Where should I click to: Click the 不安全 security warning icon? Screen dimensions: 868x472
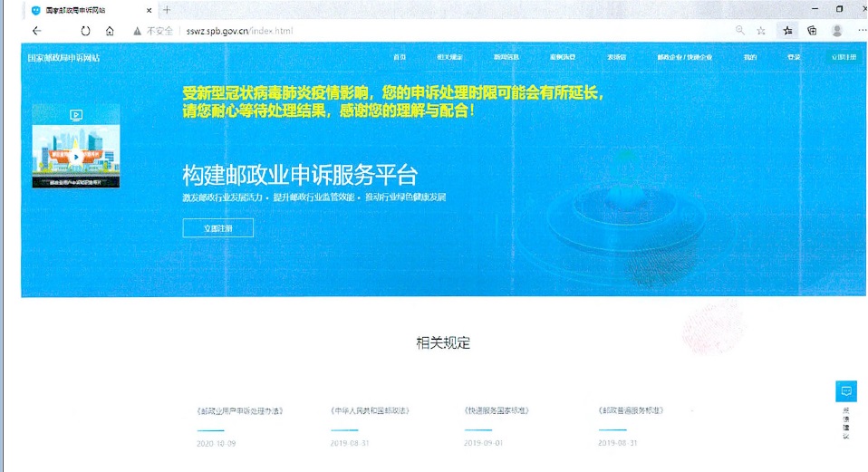(x=138, y=30)
